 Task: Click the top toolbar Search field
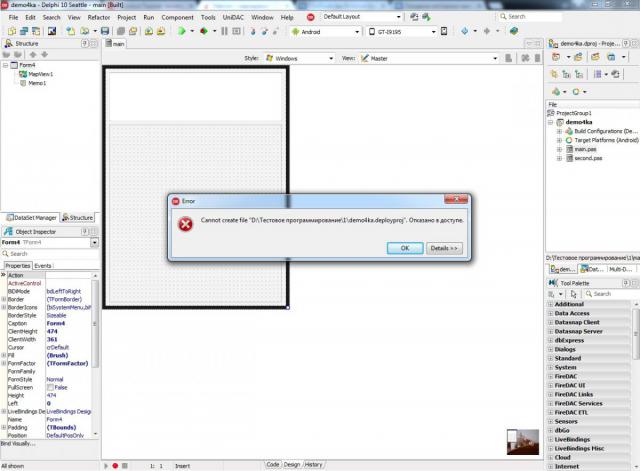[x=531, y=17]
